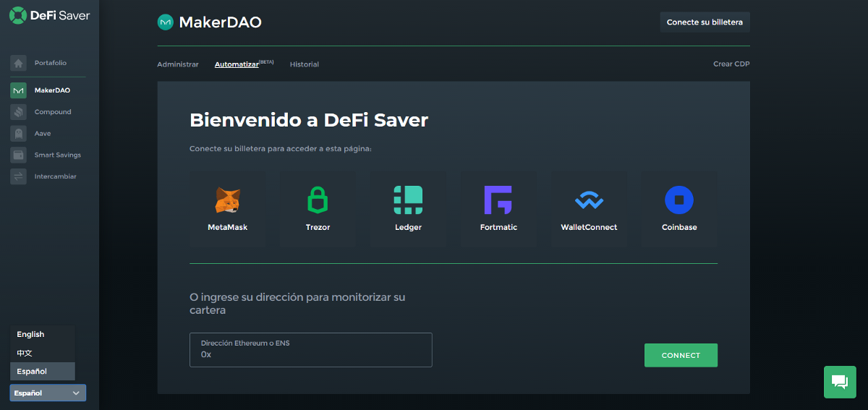Image resolution: width=868 pixels, height=410 pixels.
Task: Switch to the Administrar tab
Action: pyautogui.click(x=178, y=64)
